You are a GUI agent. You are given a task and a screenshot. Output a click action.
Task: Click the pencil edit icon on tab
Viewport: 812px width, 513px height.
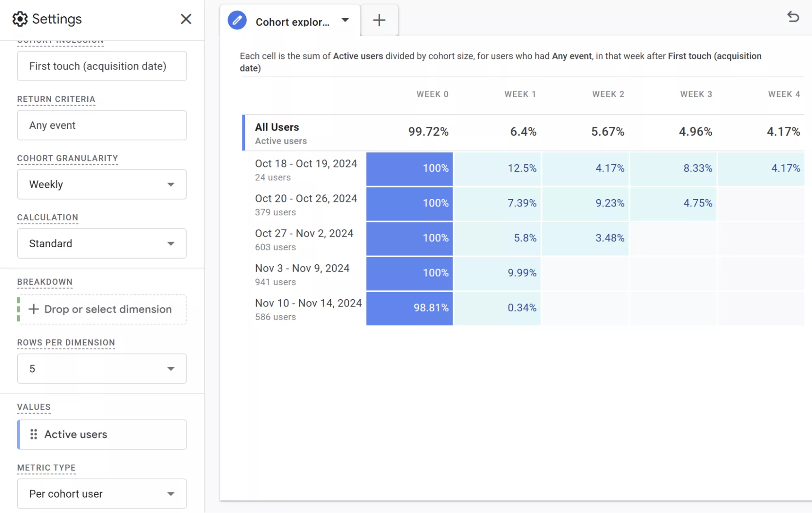(x=237, y=20)
